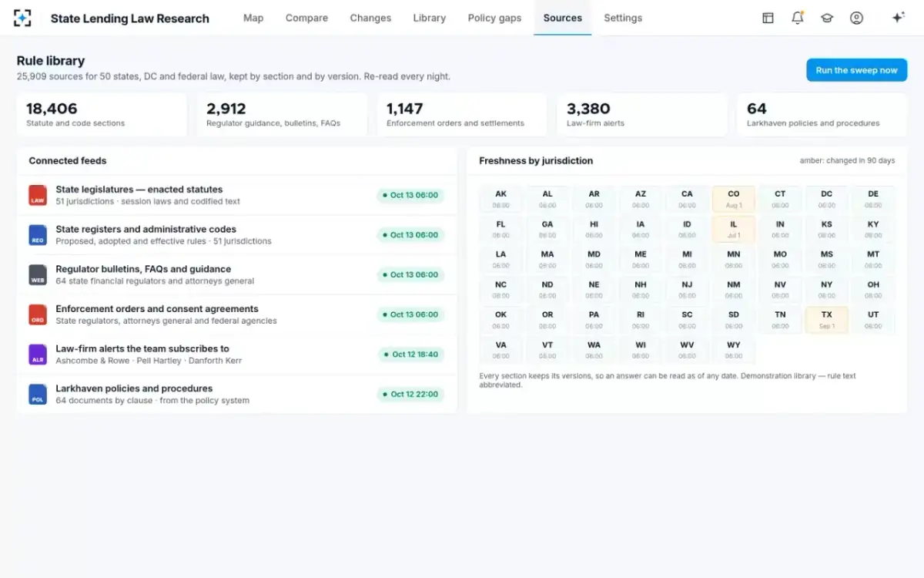924x578 pixels.
Task: Select the VA jurisdiction tile
Action: point(501,350)
